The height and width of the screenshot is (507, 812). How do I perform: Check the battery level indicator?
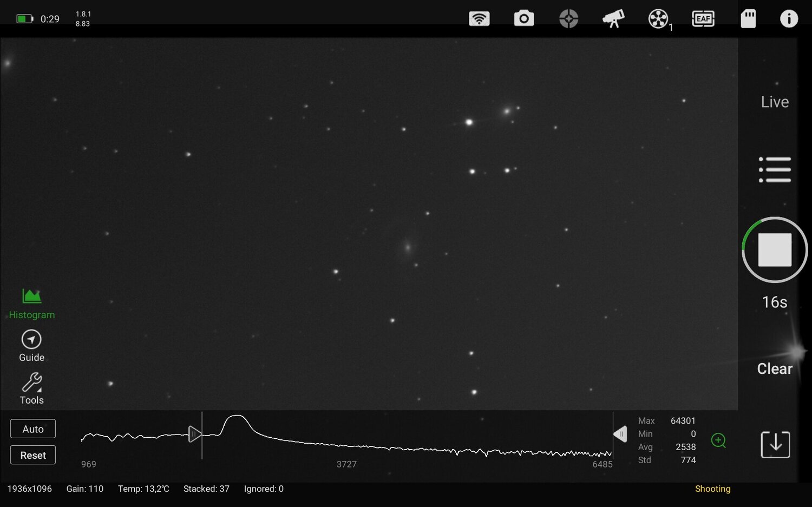pos(25,19)
